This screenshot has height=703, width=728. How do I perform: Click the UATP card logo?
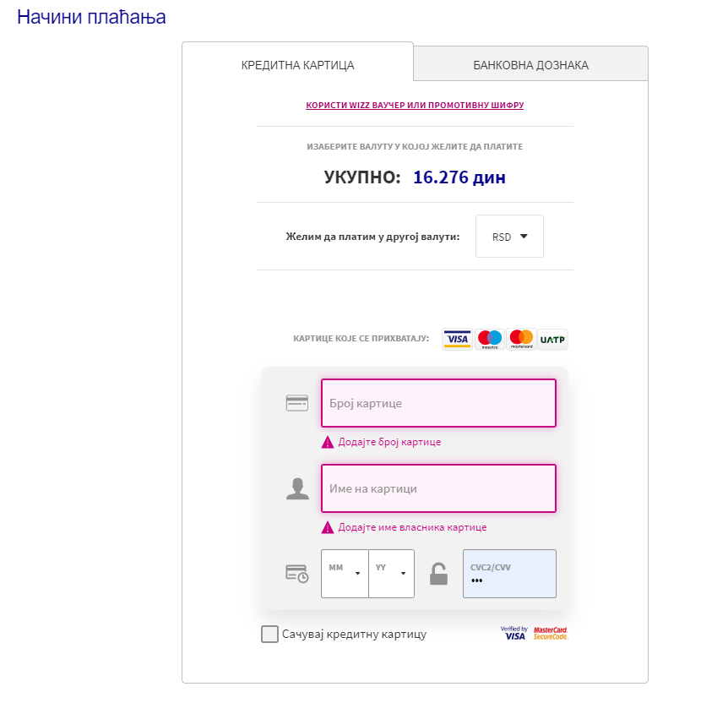coord(552,339)
